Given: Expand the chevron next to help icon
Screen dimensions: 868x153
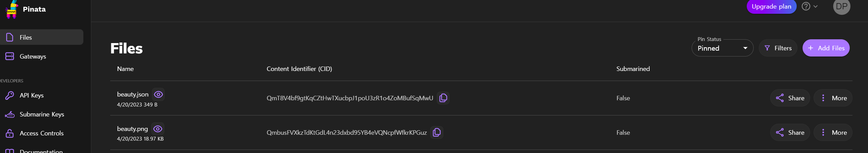Looking at the screenshot, I should (815, 7).
